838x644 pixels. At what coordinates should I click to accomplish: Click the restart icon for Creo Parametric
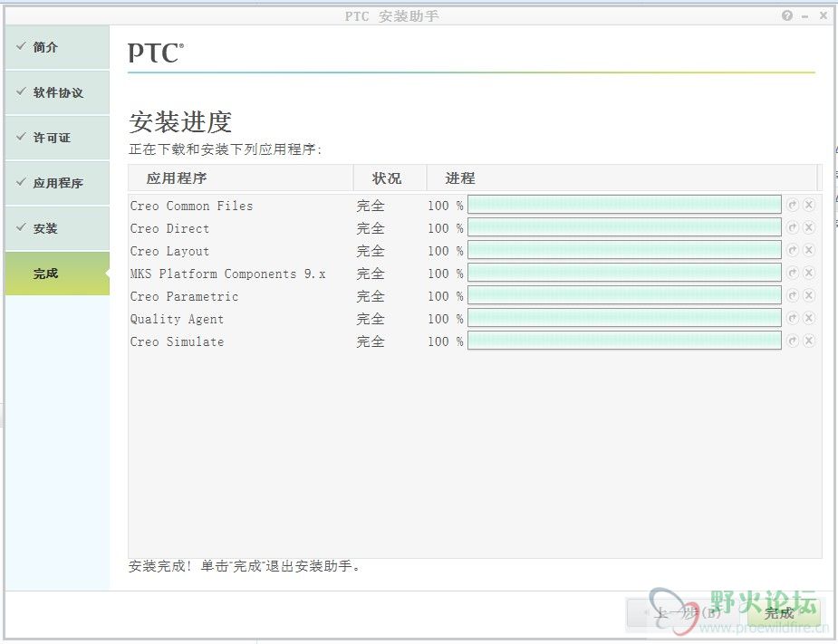click(793, 295)
